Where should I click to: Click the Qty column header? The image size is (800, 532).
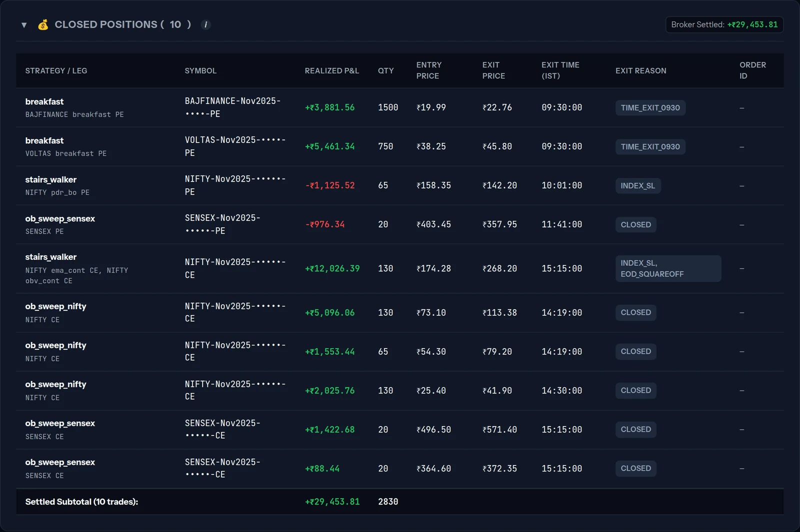click(x=386, y=70)
